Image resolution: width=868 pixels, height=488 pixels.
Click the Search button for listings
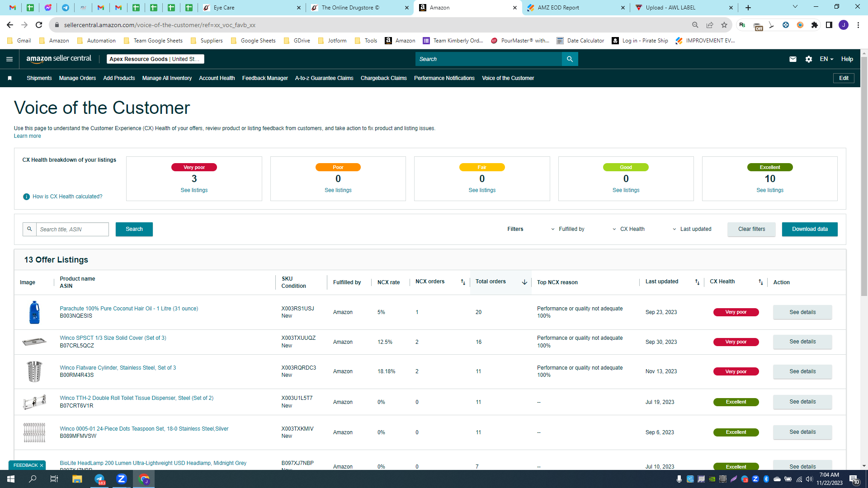tap(134, 229)
